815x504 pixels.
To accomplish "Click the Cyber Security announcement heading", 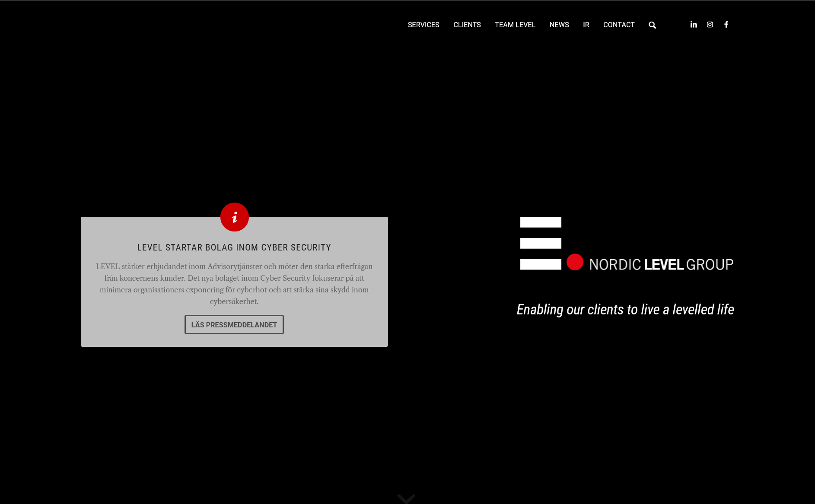I will [234, 247].
